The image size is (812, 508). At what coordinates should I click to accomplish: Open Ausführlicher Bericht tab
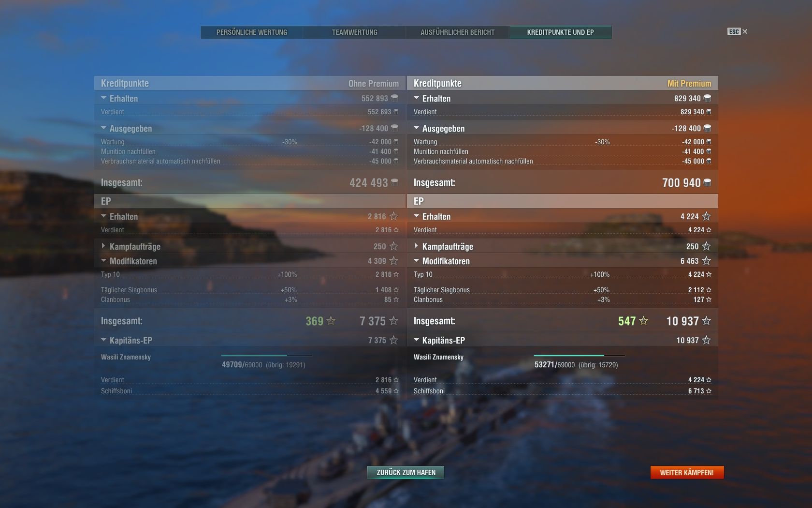click(458, 32)
